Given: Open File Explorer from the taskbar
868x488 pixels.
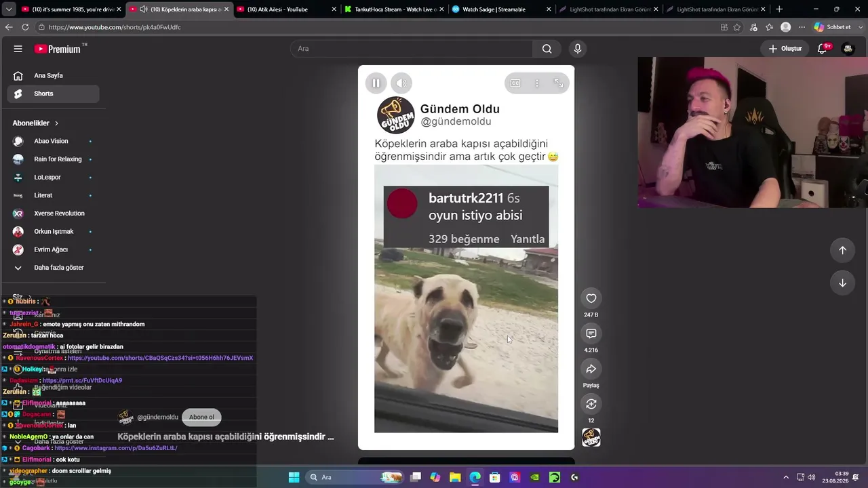Looking at the screenshot, I should [x=455, y=477].
